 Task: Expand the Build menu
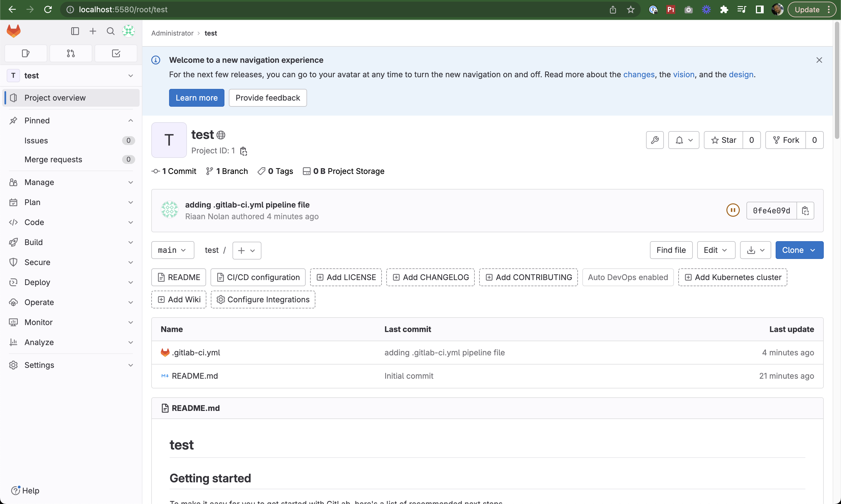coord(71,243)
